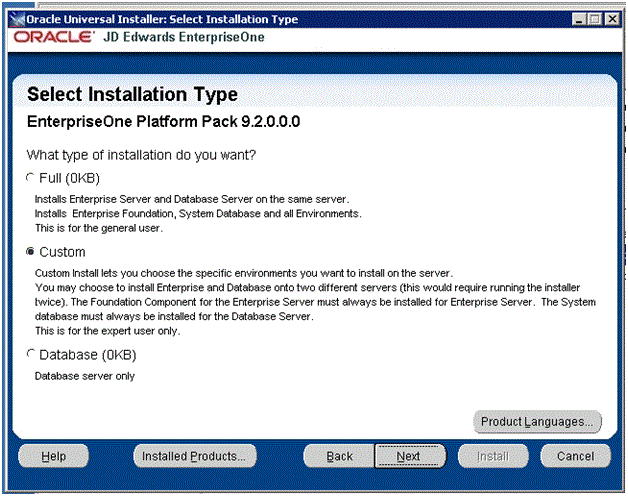Cancel the installation

click(x=576, y=456)
